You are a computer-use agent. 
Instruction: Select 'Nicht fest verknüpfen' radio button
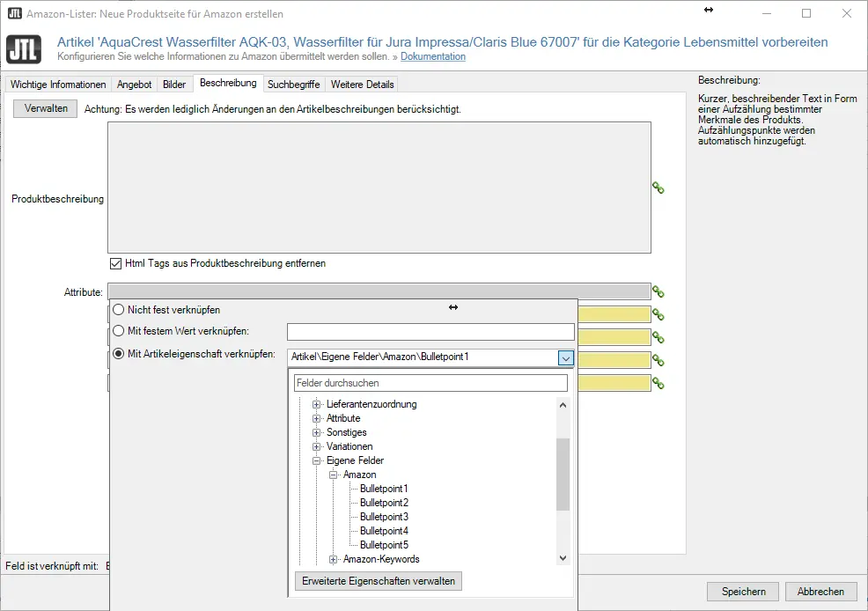(x=119, y=309)
